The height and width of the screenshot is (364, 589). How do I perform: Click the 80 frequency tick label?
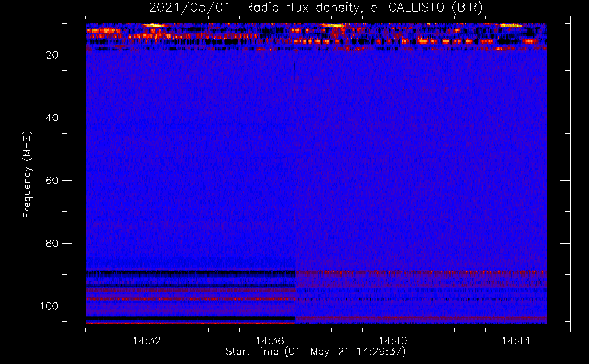[52, 243]
